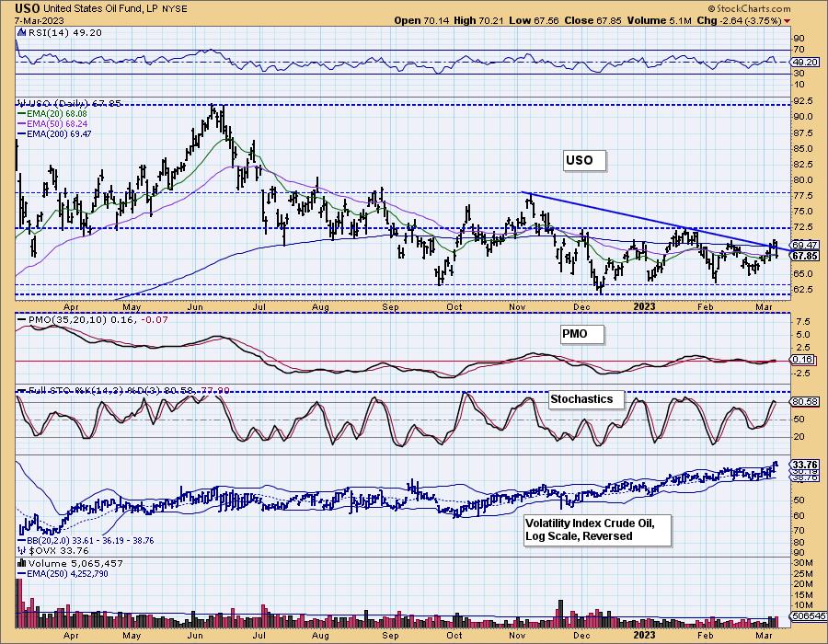Click the 33.76 OVX axis tag

(805, 465)
